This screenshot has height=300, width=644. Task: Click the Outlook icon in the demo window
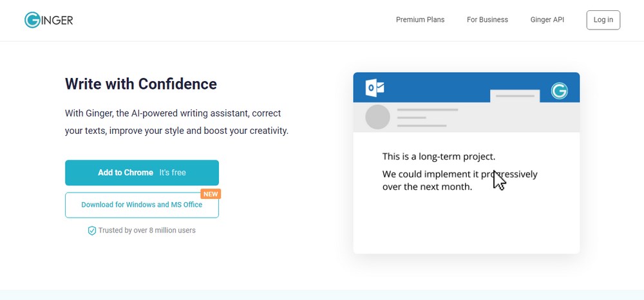click(375, 88)
